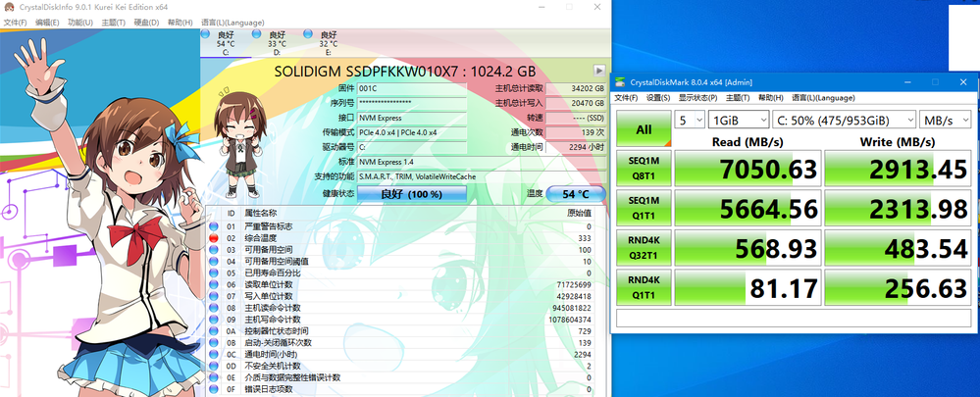
Task: Open the 设置(S) menu in CrystalDiskMark
Action: point(657,98)
